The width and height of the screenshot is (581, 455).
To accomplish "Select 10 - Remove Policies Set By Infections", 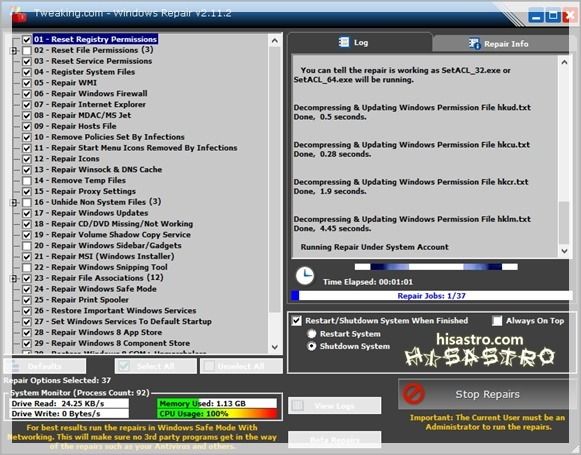I will pos(109,137).
